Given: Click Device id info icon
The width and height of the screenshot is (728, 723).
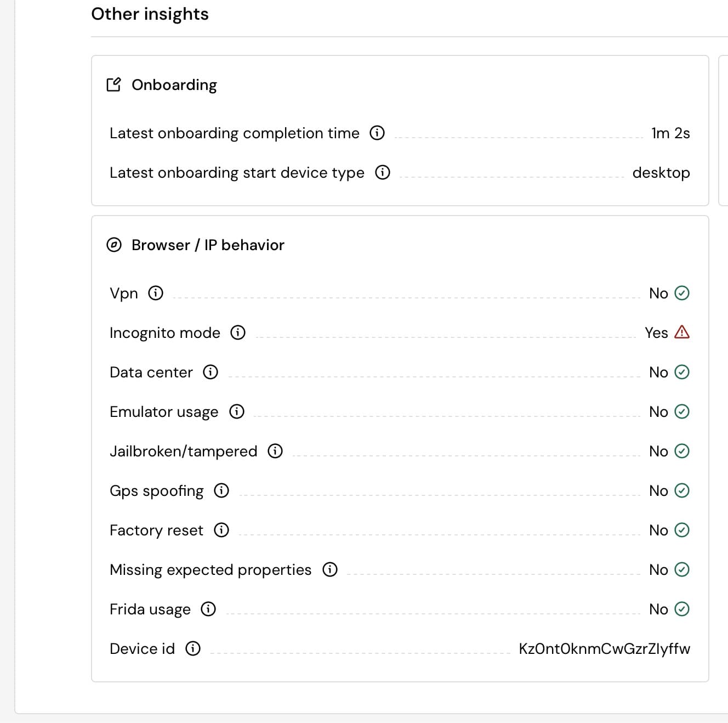Looking at the screenshot, I should click(x=193, y=648).
